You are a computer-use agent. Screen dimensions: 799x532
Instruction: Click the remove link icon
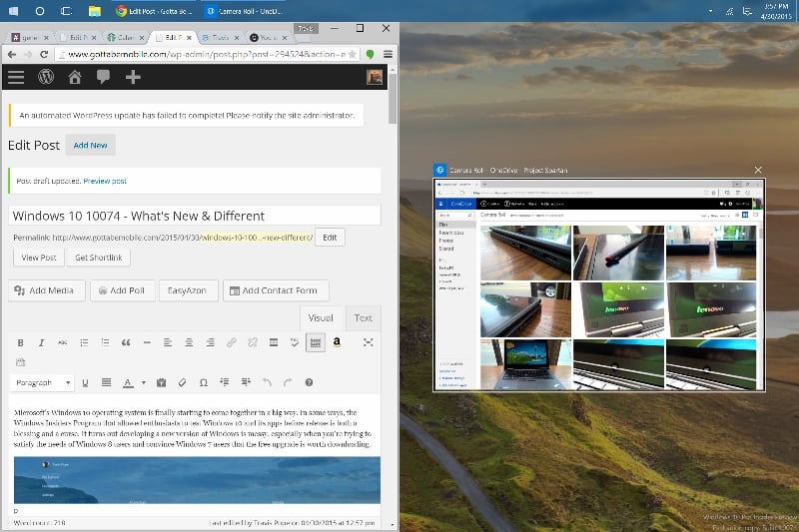pyautogui.click(x=253, y=342)
